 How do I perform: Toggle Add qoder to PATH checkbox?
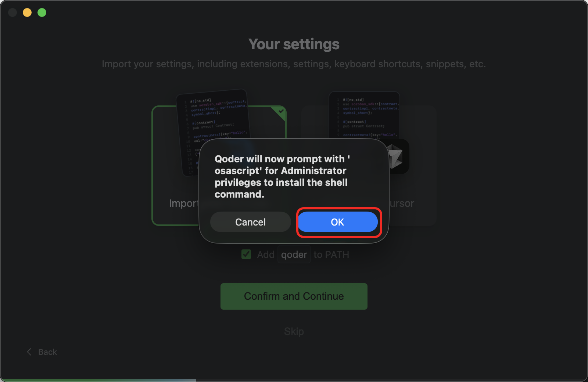(x=246, y=254)
